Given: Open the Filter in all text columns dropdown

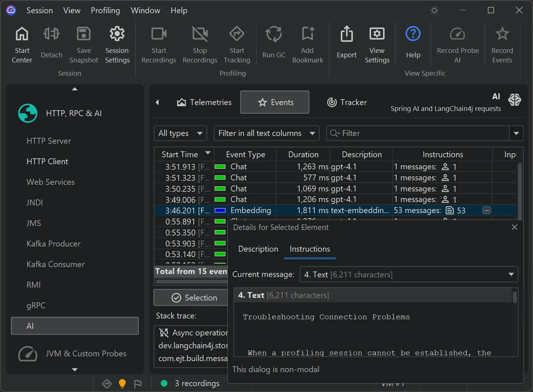Looking at the screenshot, I should tap(266, 133).
